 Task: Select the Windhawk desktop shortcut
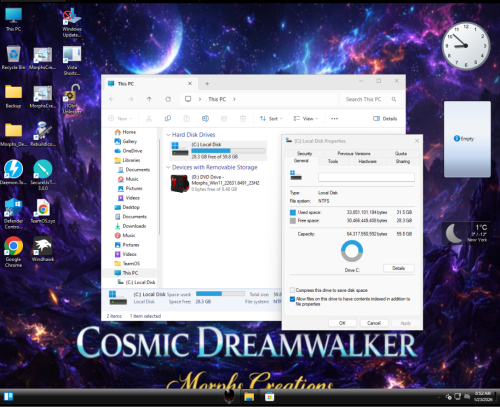43,249
